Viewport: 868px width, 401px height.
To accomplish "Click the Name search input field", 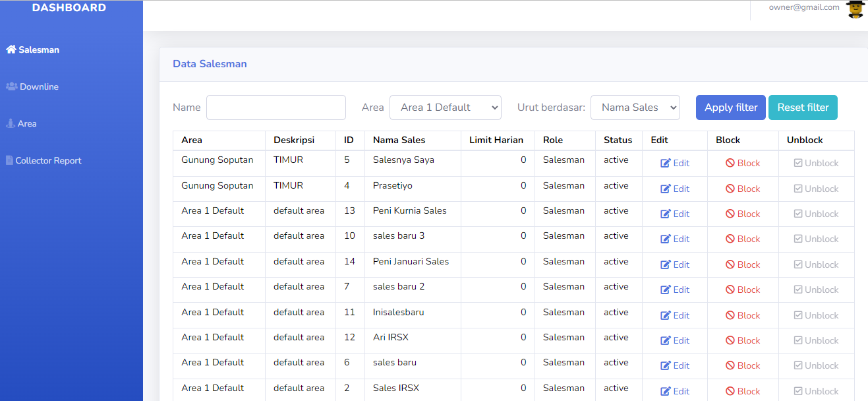I will click(x=275, y=108).
